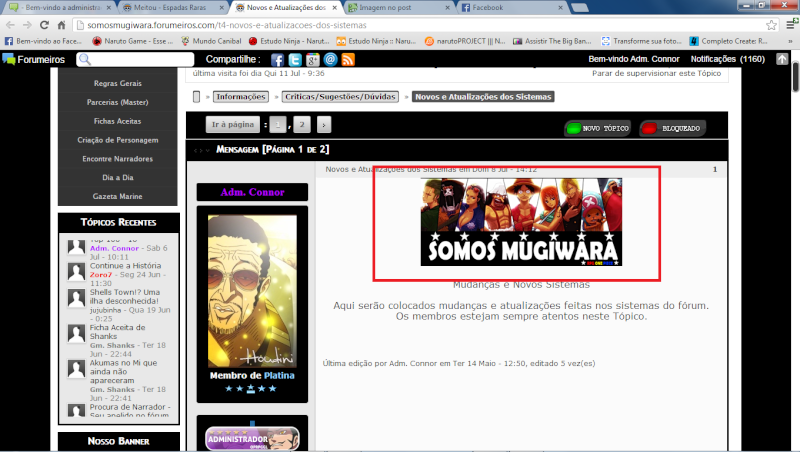The width and height of the screenshot is (800, 452).
Task: Open Notificações (1160)
Action: coord(728,59)
